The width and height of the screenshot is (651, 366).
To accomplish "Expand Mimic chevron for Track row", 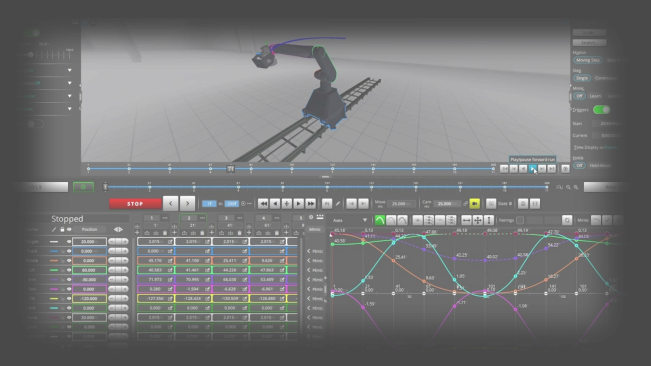I will pyautogui.click(x=309, y=251).
